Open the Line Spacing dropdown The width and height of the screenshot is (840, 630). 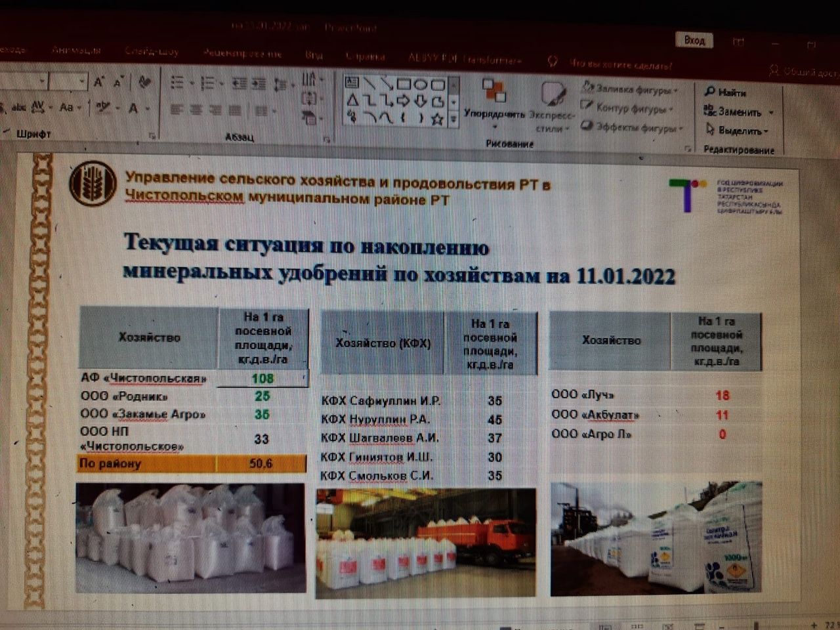coord(283,84)
